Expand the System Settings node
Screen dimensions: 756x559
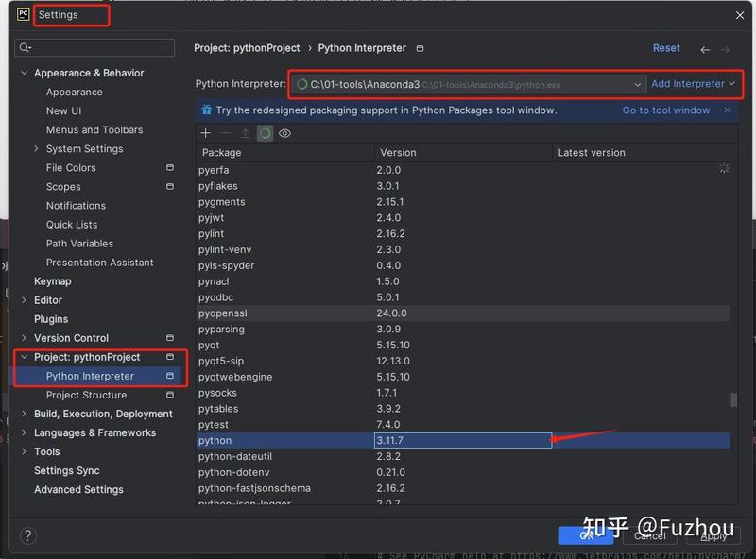click(36, 149)
